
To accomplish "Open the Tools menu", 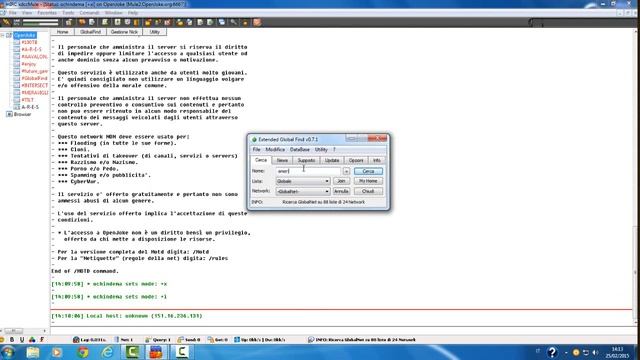I will tap(68, 13).
